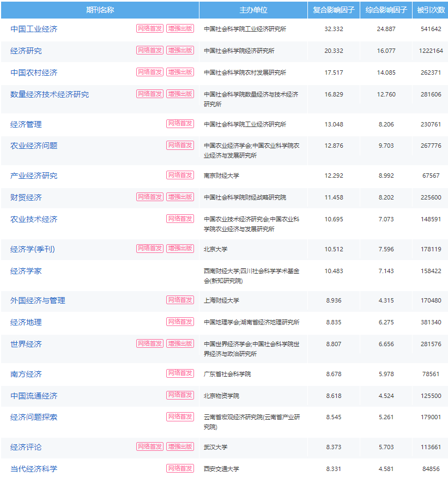448x477 pixels.
Task: Click 网络首发 tag for 南方经济
Action: 180,373
